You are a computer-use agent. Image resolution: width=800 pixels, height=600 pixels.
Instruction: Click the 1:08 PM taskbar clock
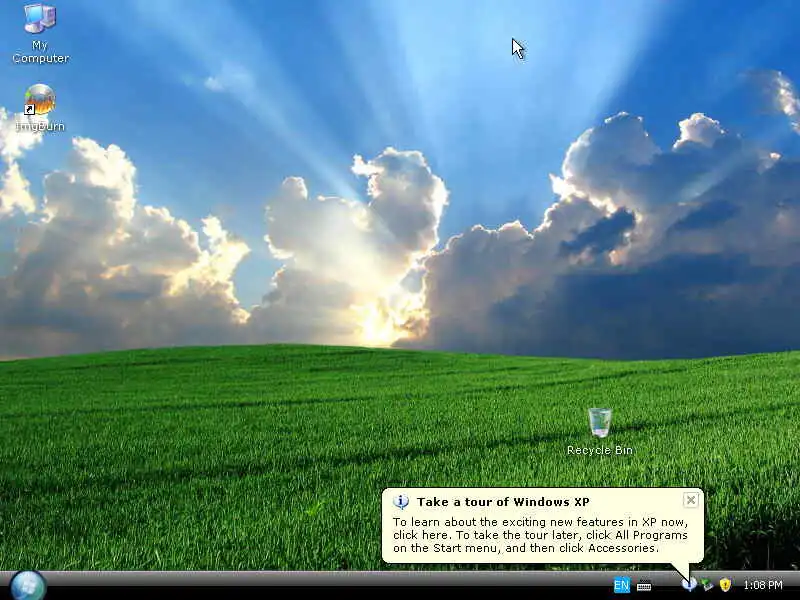pos(763,585)
